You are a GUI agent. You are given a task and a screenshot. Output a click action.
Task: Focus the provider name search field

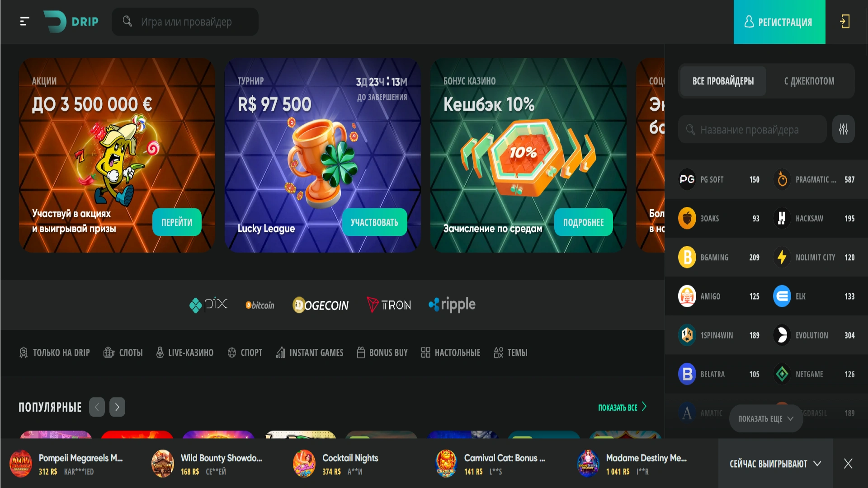(x=752, y=129)
